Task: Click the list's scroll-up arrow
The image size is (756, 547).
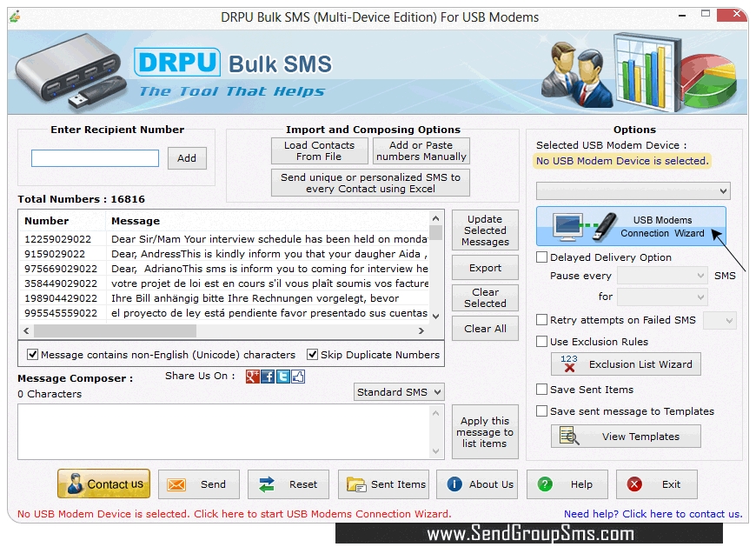Action: pos(436,218)
